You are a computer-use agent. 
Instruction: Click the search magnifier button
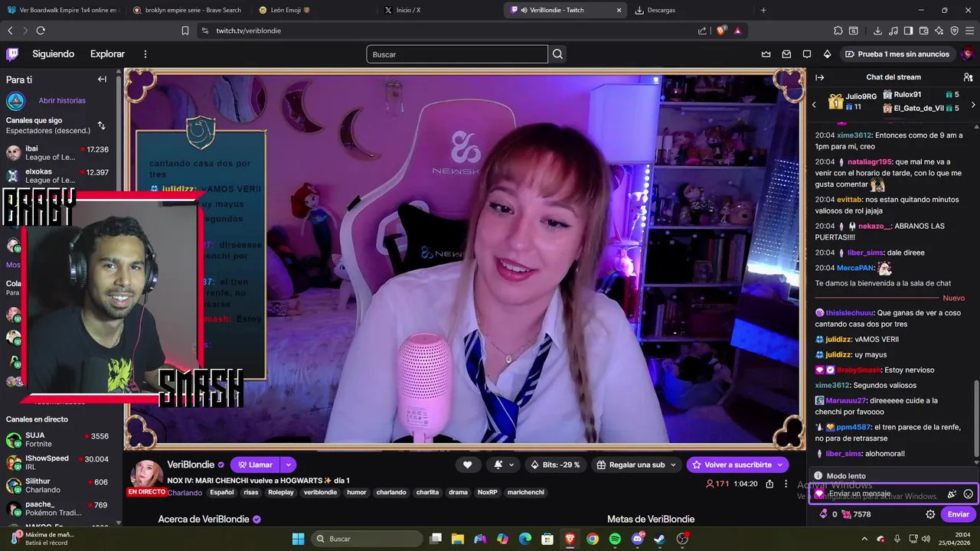pyautogui.click(x=557, y=54)
